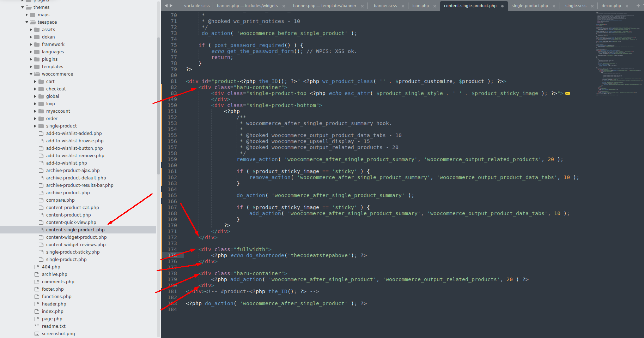Click the loop folder icon

pyautogui.click(x=41, y=104)
